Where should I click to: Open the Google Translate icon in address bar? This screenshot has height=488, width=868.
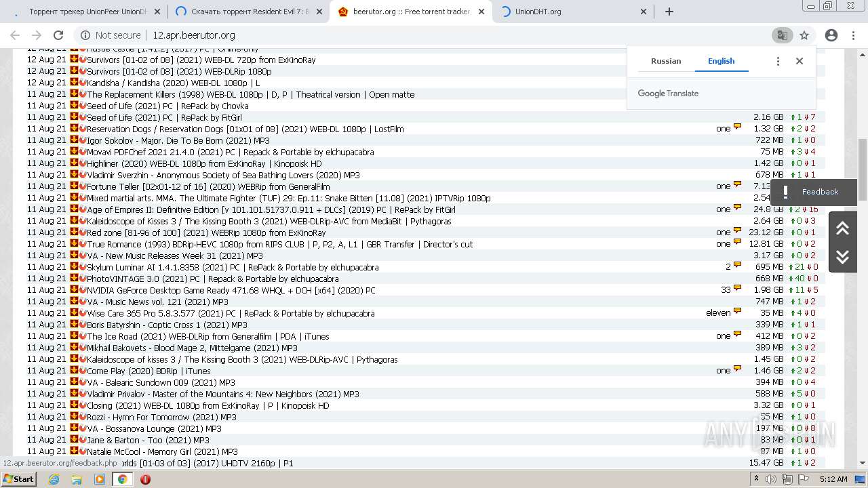[x=782, y=35]
